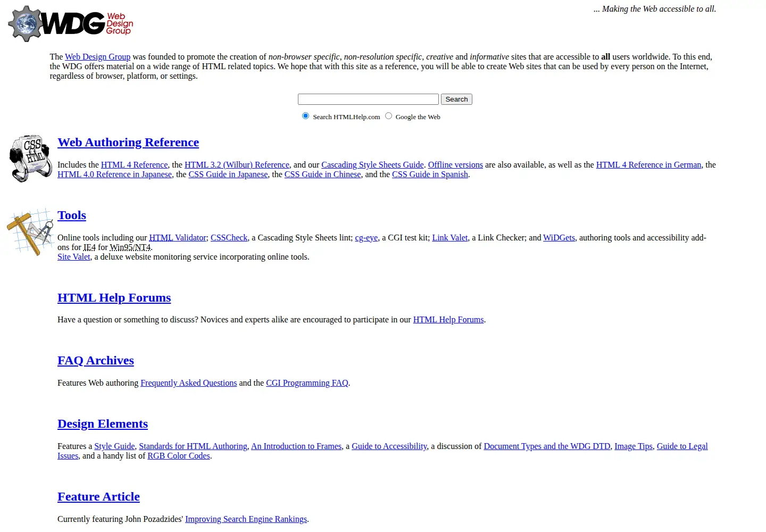Screen dimensions: 766x532
Task: Open CSS Guide in Spanish link
Action: coord(430,174)
